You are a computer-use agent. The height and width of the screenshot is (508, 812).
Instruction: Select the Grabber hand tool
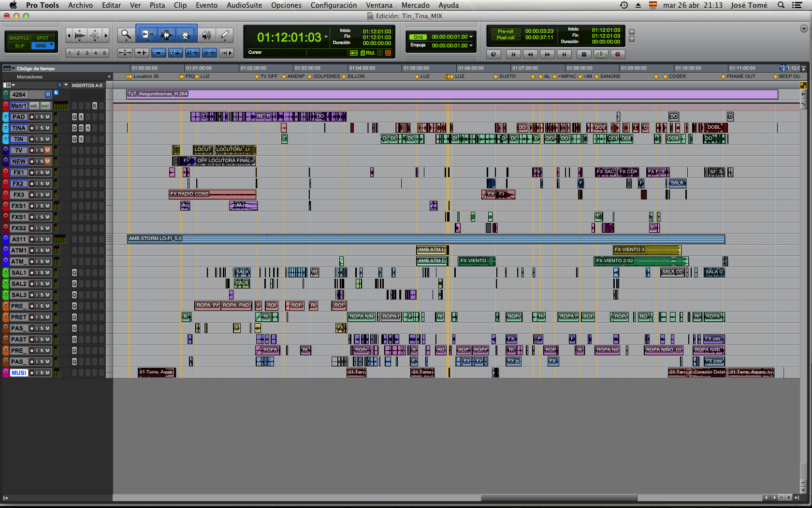point(185,35)
